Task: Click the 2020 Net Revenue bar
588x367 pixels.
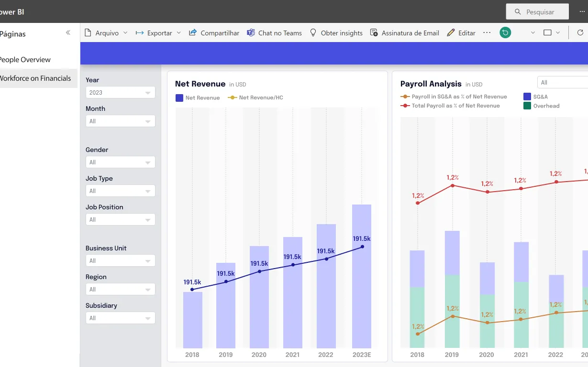Action: click(x=259, y=297)
